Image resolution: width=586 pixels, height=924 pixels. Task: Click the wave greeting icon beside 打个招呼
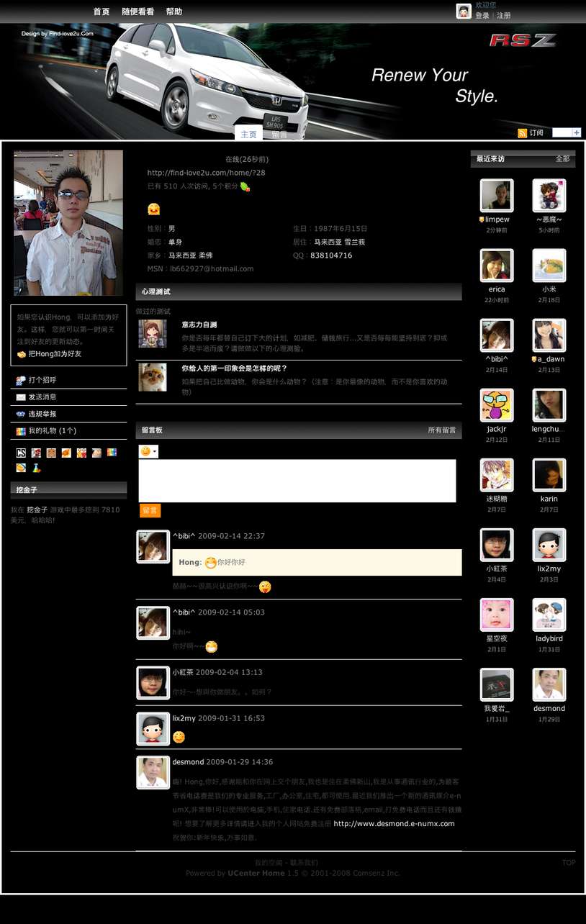point(21,380)
